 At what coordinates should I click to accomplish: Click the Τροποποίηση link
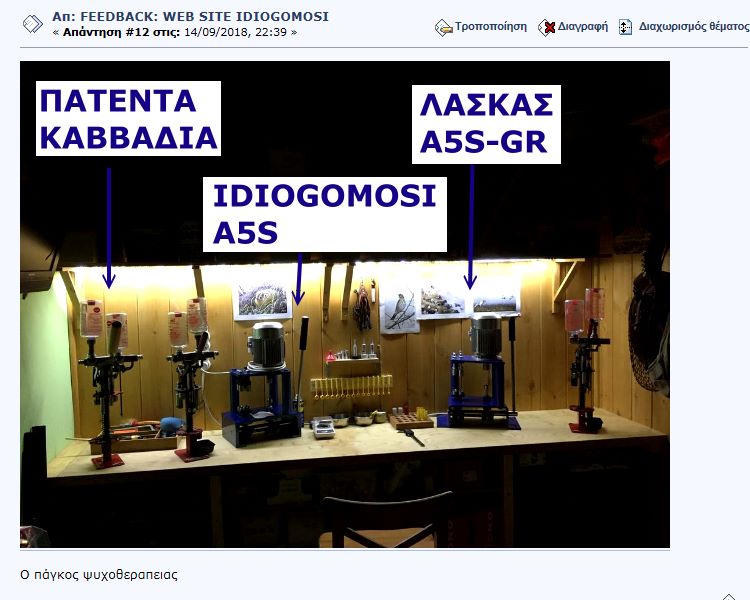point(491,26)
